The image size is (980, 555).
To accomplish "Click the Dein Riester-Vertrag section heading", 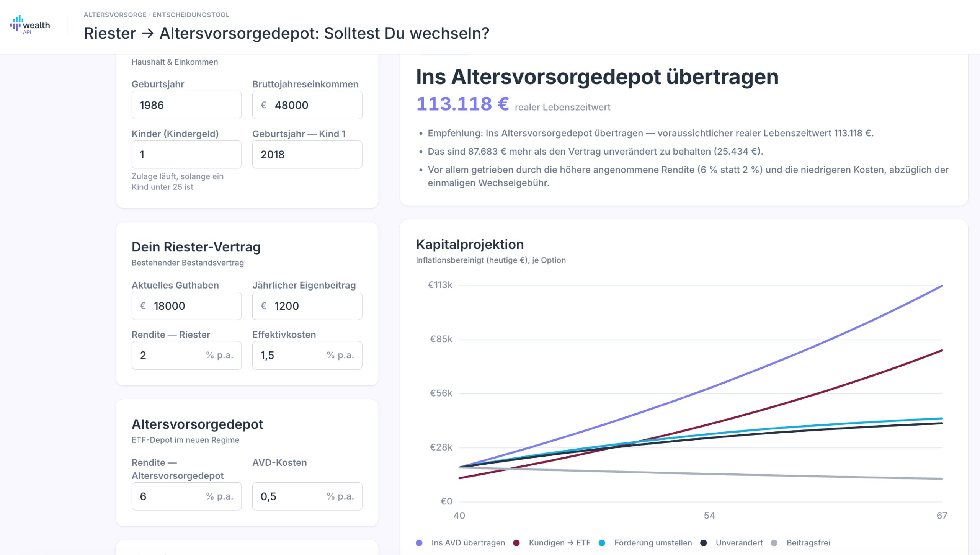I will click(x=196, y=247).
